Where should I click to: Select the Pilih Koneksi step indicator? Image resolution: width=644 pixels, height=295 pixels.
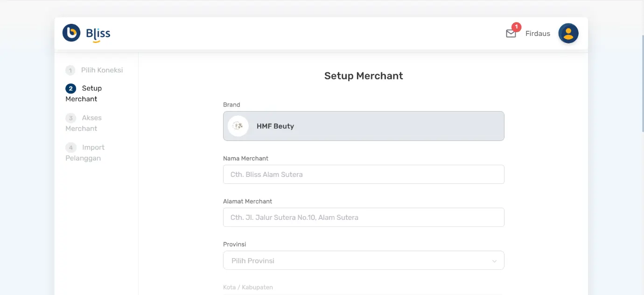[x=95, y=70]
